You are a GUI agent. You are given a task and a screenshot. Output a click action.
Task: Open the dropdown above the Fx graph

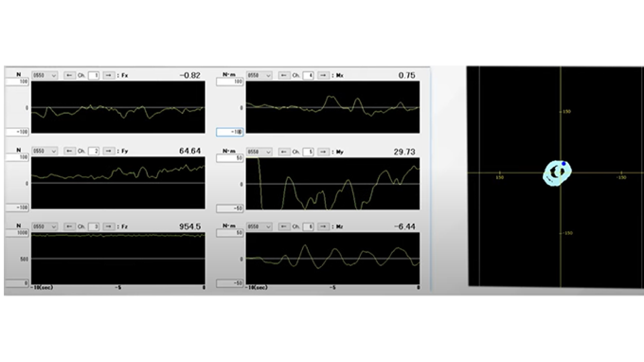(45, 75)
